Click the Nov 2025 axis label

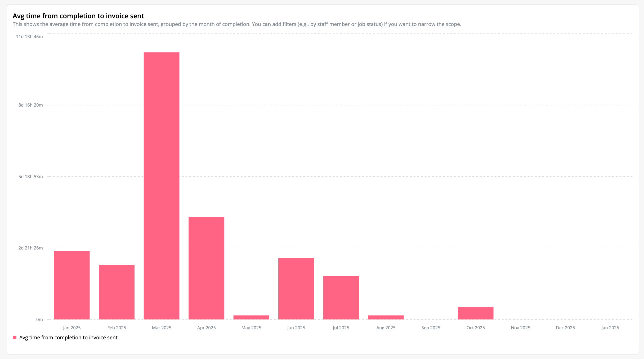point(521,328)
